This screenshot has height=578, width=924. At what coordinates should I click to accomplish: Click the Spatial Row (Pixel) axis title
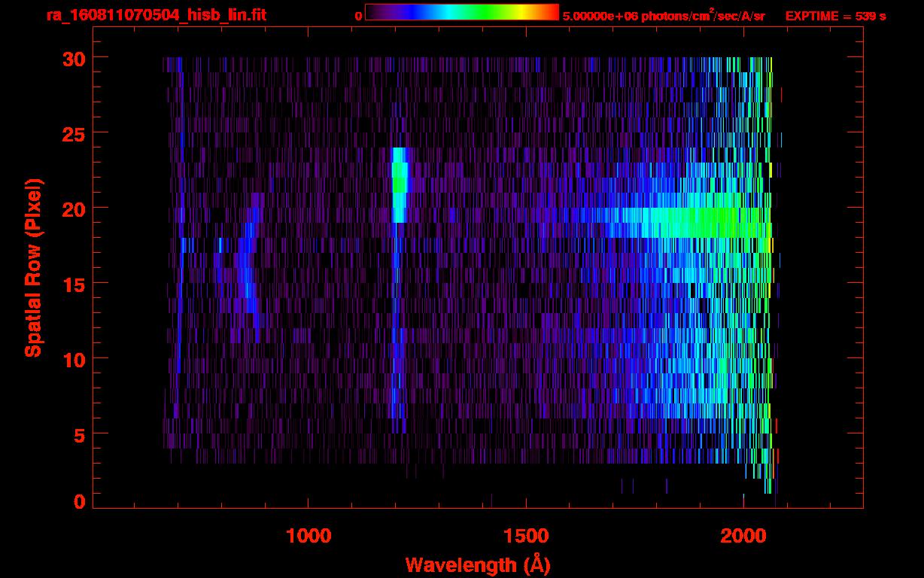pos(33,267)
